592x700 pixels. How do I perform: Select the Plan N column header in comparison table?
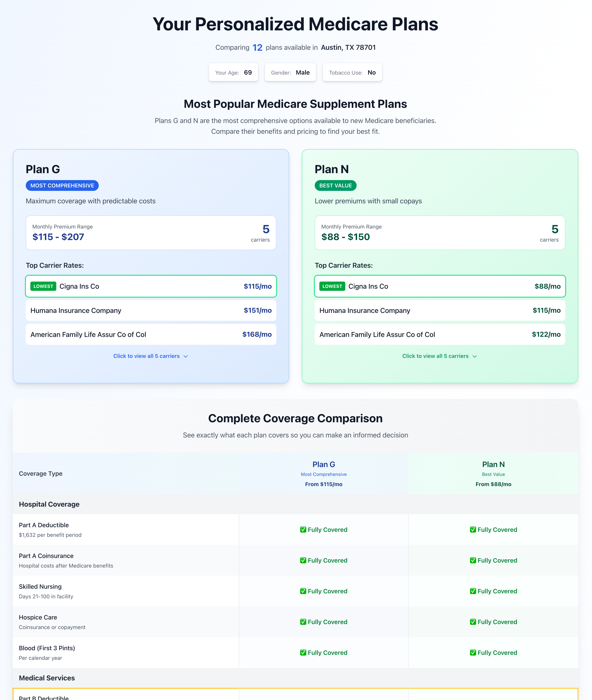click(x=493, y=464)
